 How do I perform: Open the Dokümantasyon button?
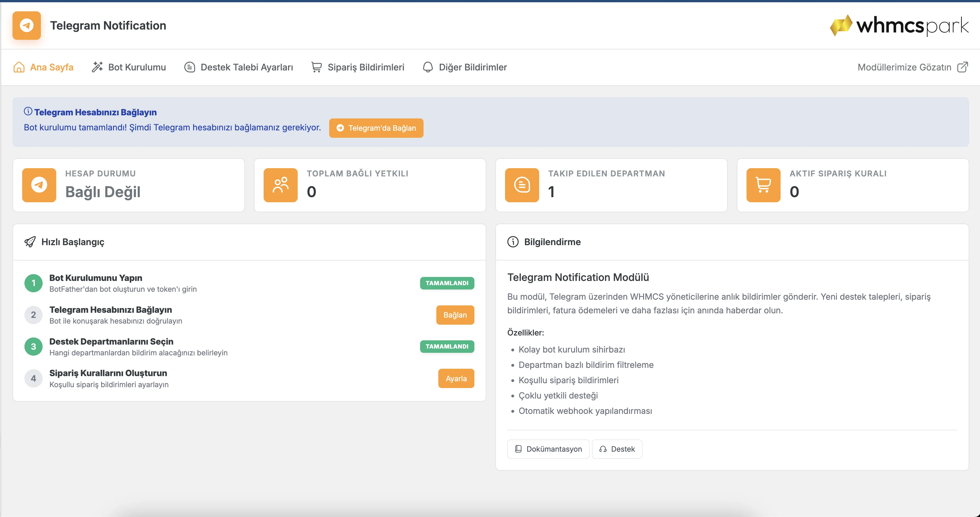pyautogui.click(x=548, y=449)
